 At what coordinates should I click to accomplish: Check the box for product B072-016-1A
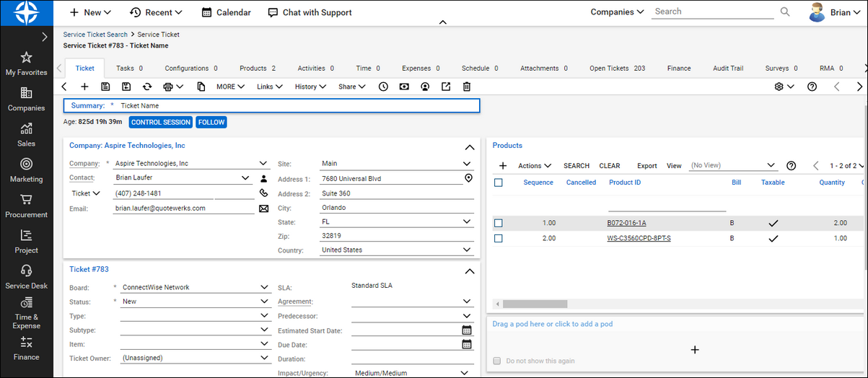pyautogui.click(x=499, y=223)
